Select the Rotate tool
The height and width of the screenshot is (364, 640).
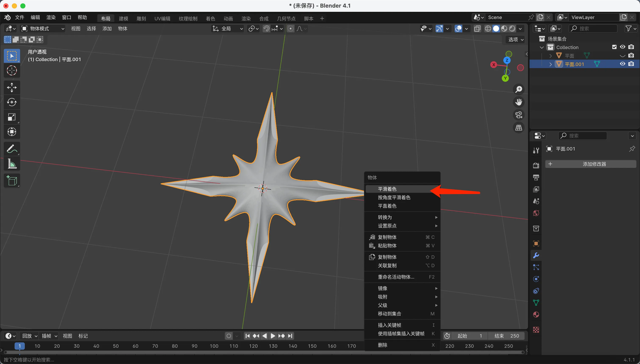tap(12, 102)
